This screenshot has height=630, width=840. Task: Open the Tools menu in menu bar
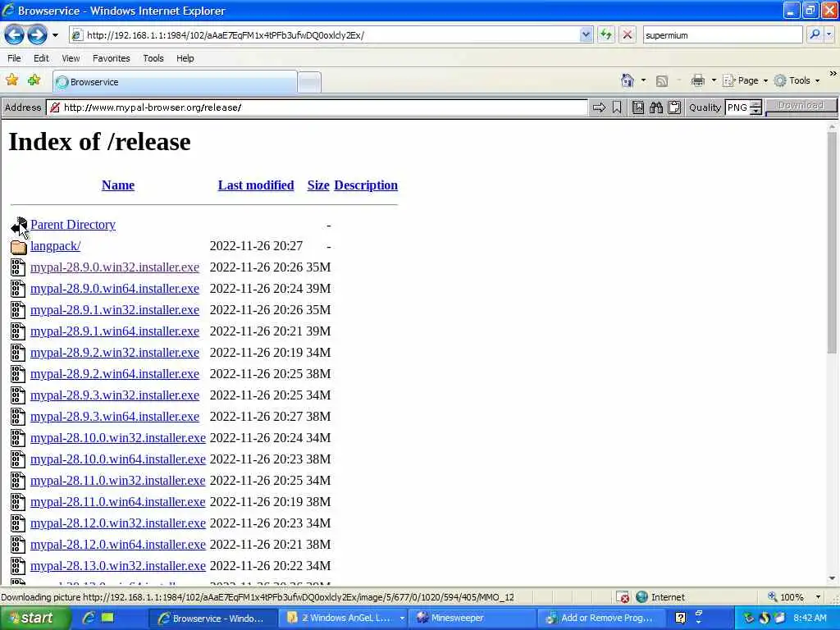(x=153, y=58)
